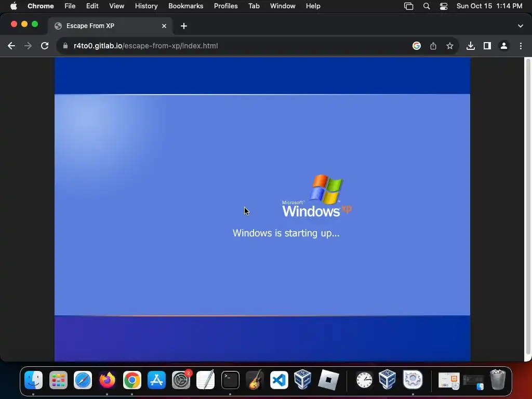Launch Roblox from the Dock
Viewport: 532px width, 399px height.
coord(328,380)
